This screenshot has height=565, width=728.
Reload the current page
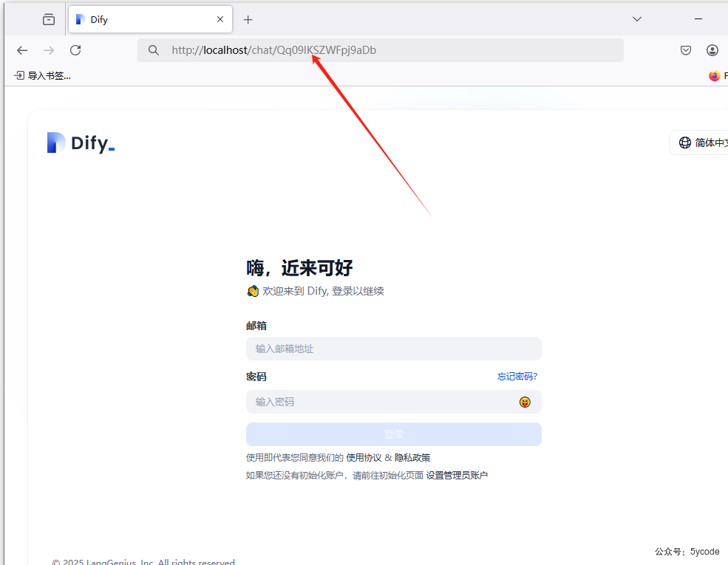(x=75, y=50)
